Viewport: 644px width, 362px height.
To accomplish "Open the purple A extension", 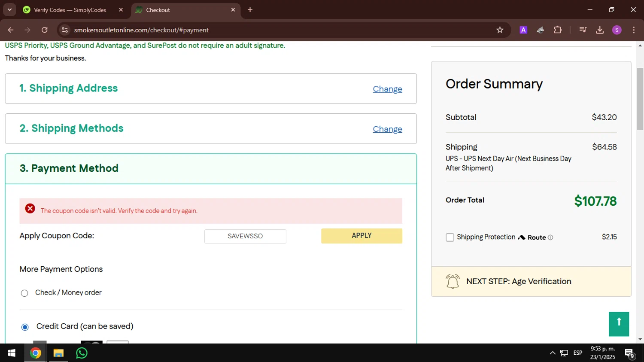I will pyautogui.click(x=523, y=30).
